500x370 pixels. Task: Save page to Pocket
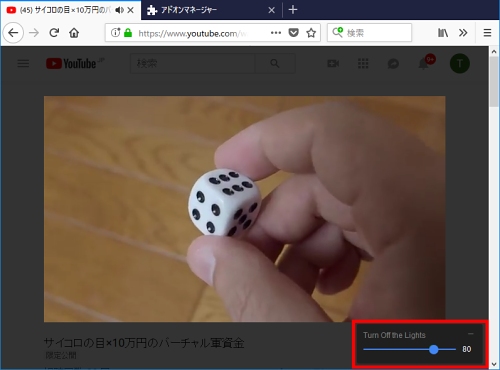pos(293,33)
